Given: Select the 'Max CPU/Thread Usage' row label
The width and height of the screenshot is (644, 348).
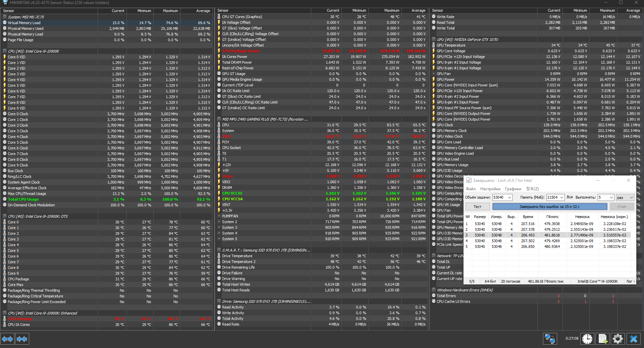Looking at the screenshot, I should 27,194.
